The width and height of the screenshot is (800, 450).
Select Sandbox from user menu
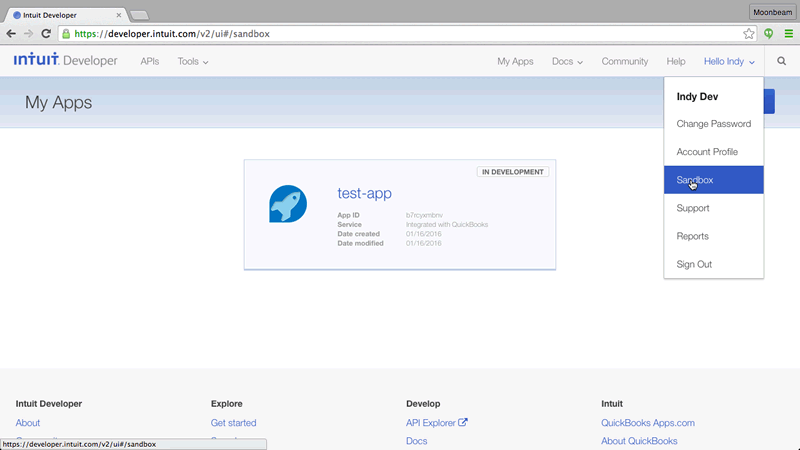point(714,180)
